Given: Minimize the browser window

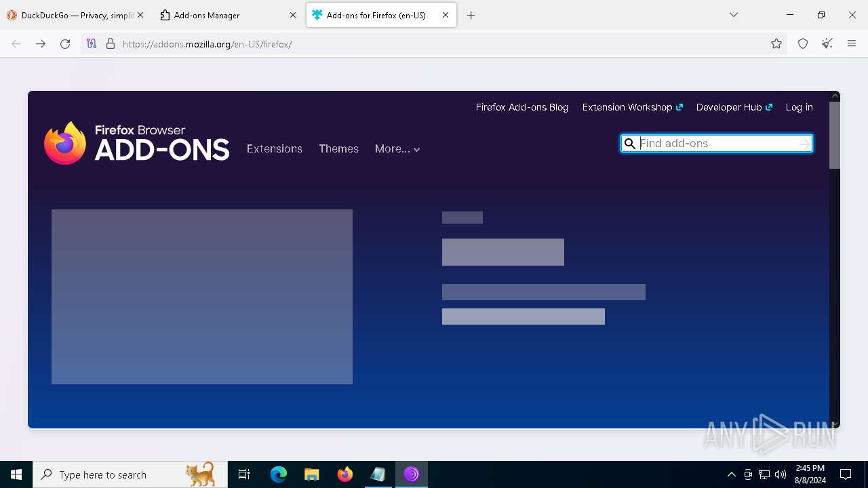Looking at the screenshot, I should click(x=790, y=15).
